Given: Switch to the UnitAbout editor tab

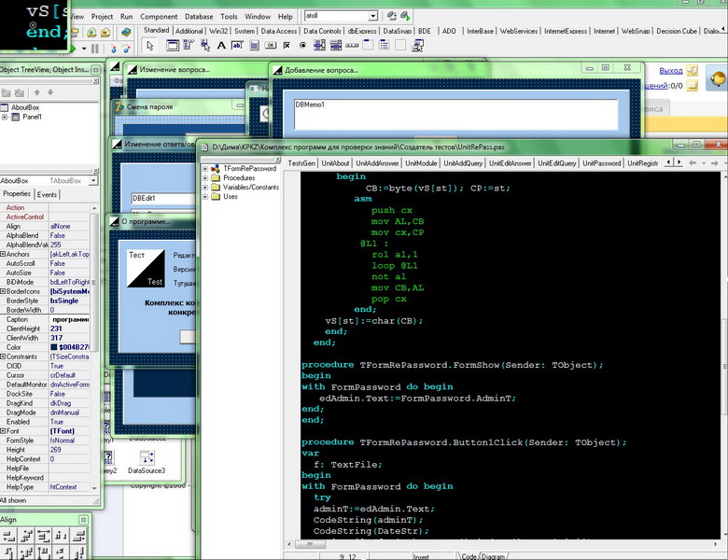Looking at the screenshot, I should (x=335, y=163).
